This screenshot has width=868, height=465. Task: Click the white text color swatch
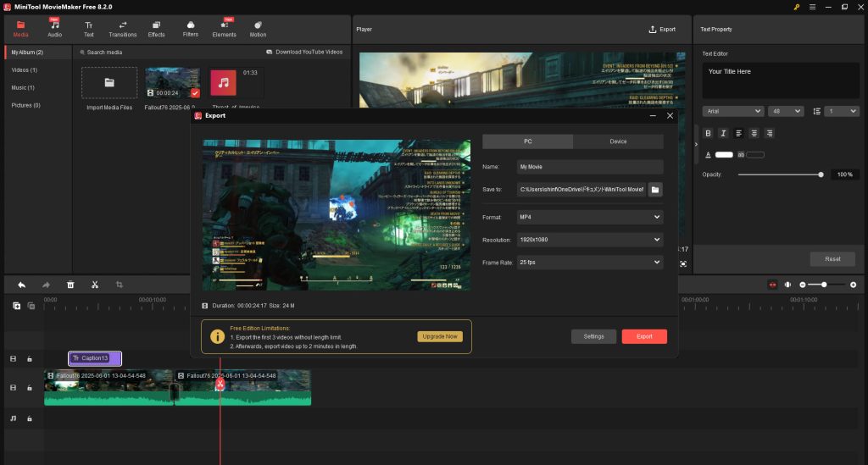click(x=724, y=155)
